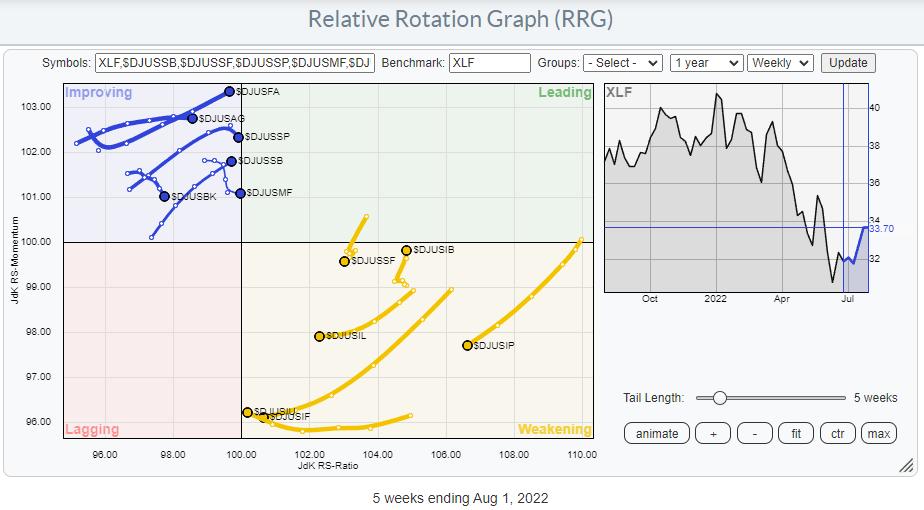The width and height of the screenshot is (924, 510).
Task: Click the $DJUSBK data point
Action: [x=164, y=196]
